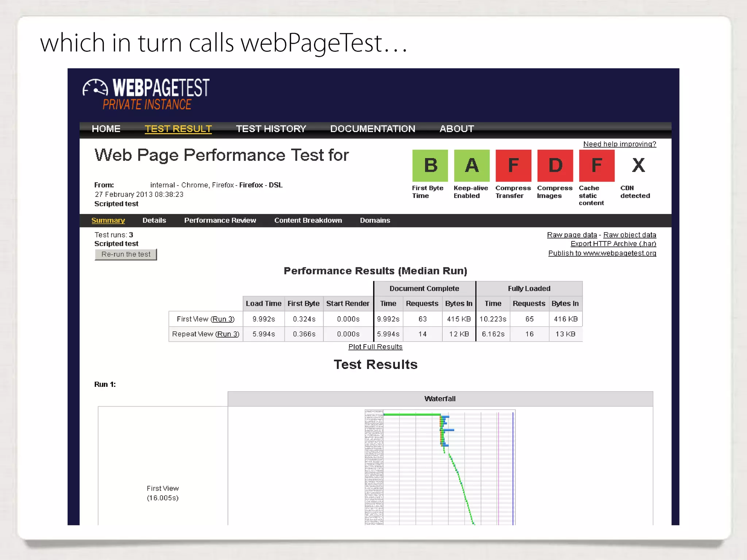Image resolution: width=747 pixels, height=560 pixels.
Task: Open the Cache static content F grade
Action: (x=597, y=166)
